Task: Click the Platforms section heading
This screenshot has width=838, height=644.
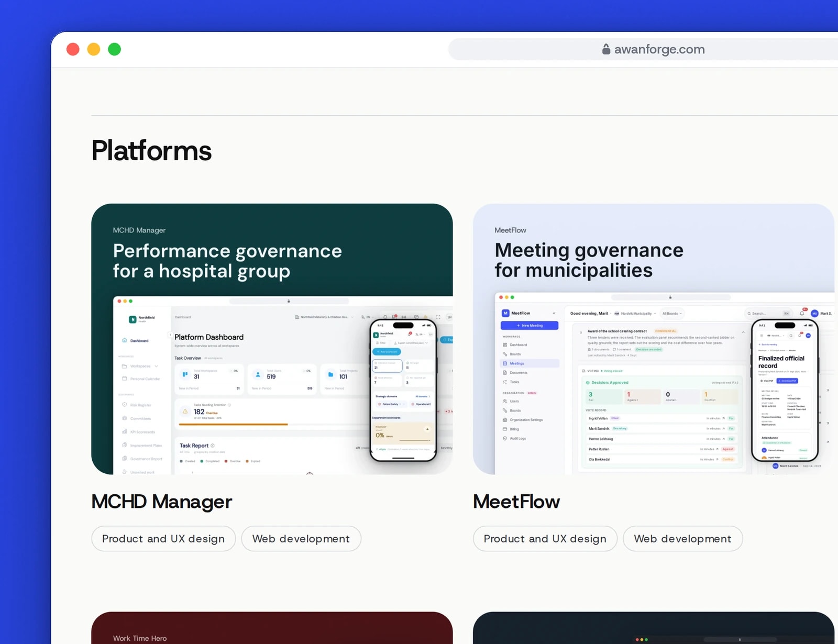Action: click(x=151, y=151)
